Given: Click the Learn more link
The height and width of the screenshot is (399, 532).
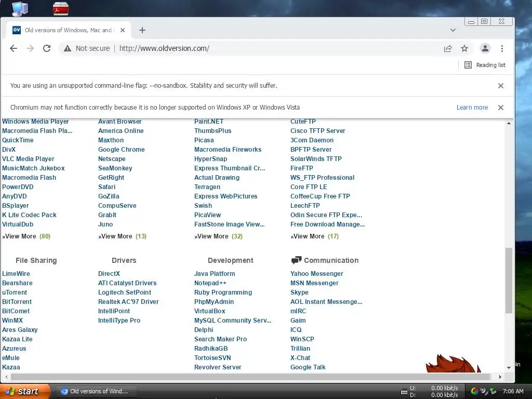Looking at the screenshot, I should (472, 108).
